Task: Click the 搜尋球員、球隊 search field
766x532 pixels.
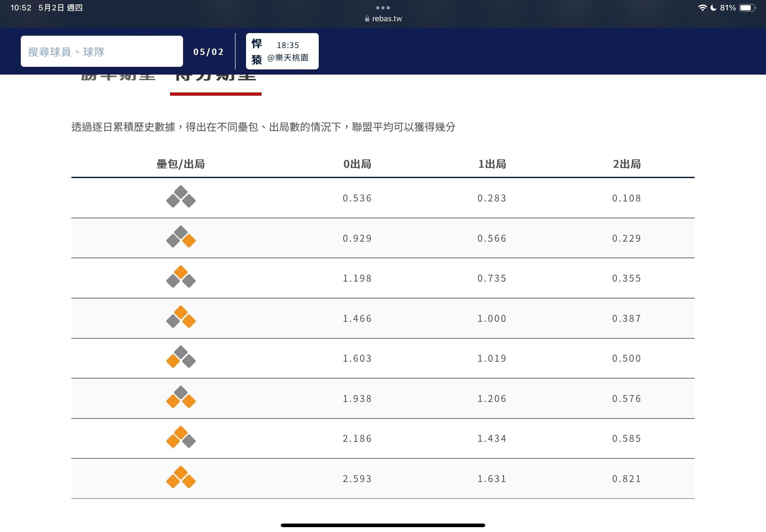Action: (102, 51)
